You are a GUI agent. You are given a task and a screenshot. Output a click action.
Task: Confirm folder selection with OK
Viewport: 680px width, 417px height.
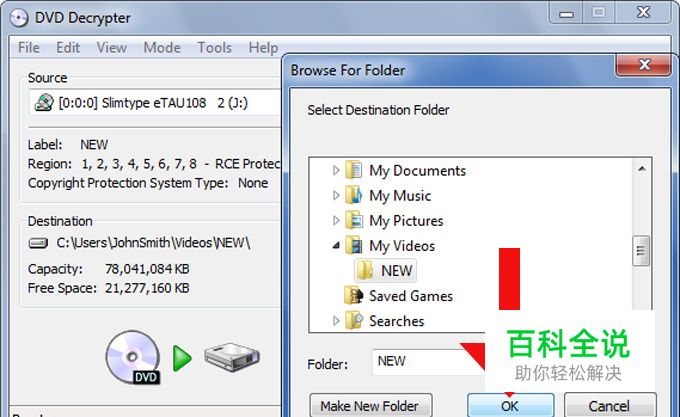click(x=510, y=406)
